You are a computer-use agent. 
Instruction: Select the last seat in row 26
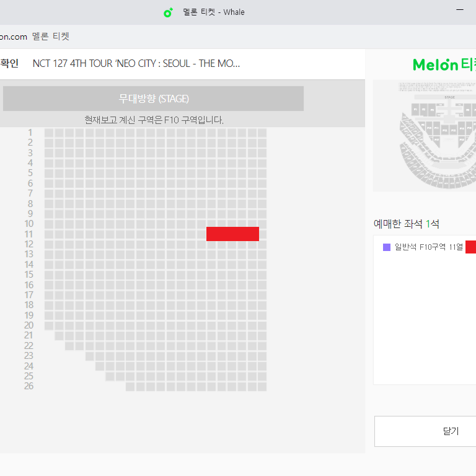[x=262, y=387]
